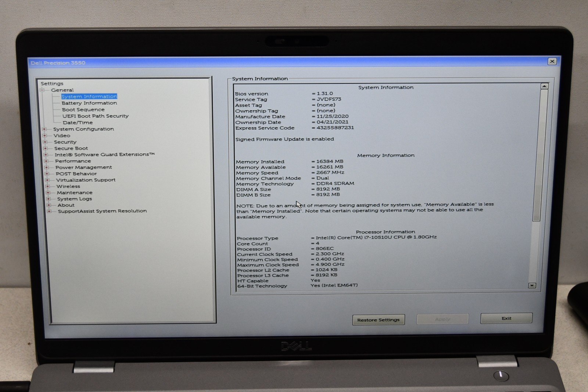Expand the Security plus box
The width and height of the screenshot is (588, 392).
pyautogui.click(x=45, y=142)
